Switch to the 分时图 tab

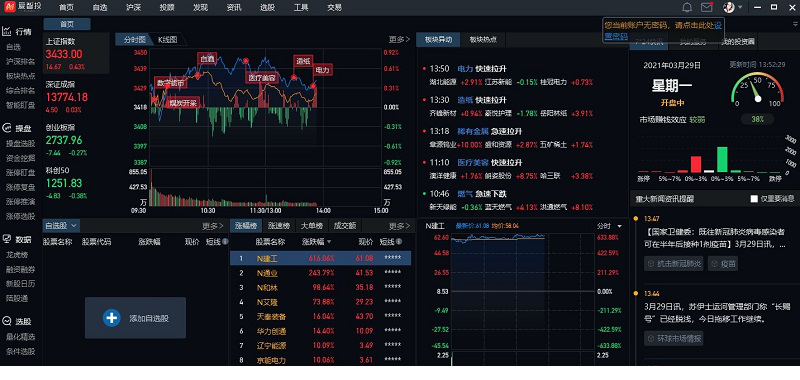tap(134, 39)
